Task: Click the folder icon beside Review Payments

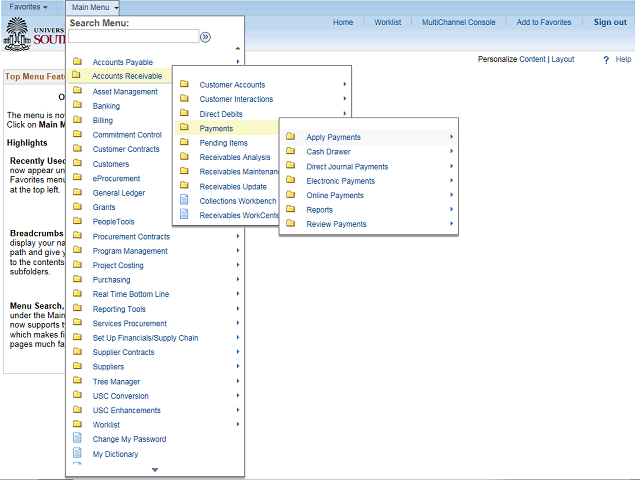Action: [290, 224]
